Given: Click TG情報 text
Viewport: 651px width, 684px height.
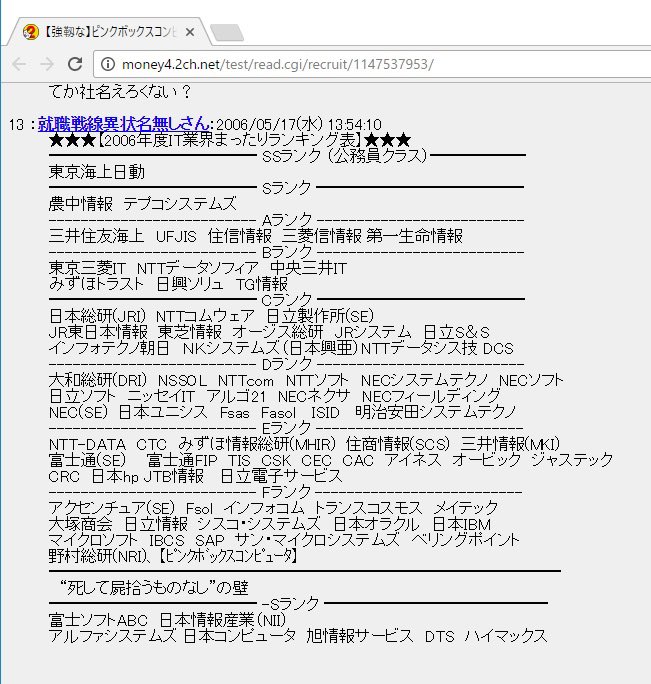Looking at the screenshot, I should 262,284.
